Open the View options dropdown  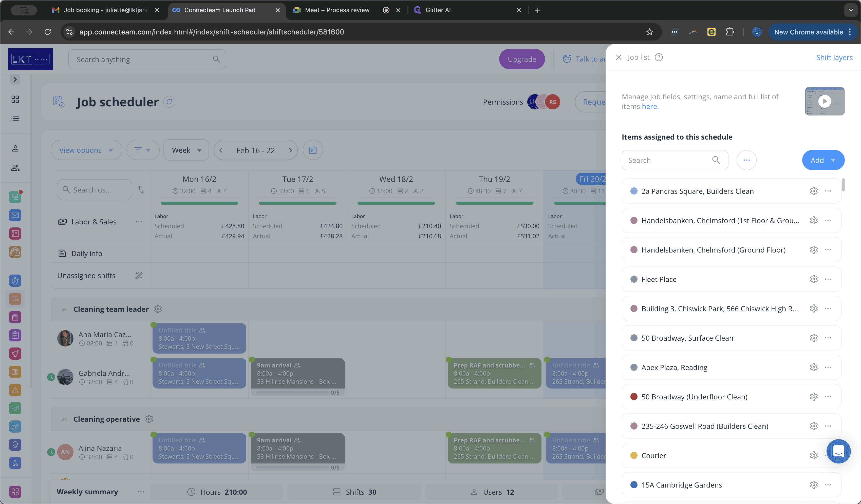[x=86, y=150]
